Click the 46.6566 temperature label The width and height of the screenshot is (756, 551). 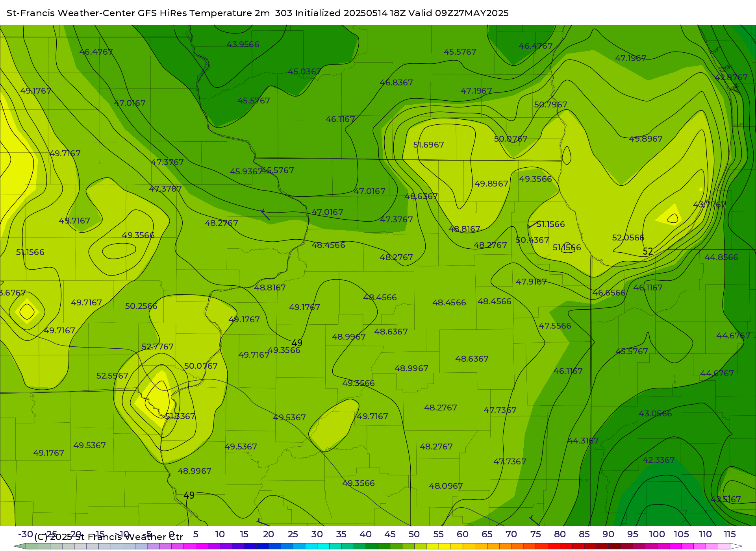pos(609,293)
